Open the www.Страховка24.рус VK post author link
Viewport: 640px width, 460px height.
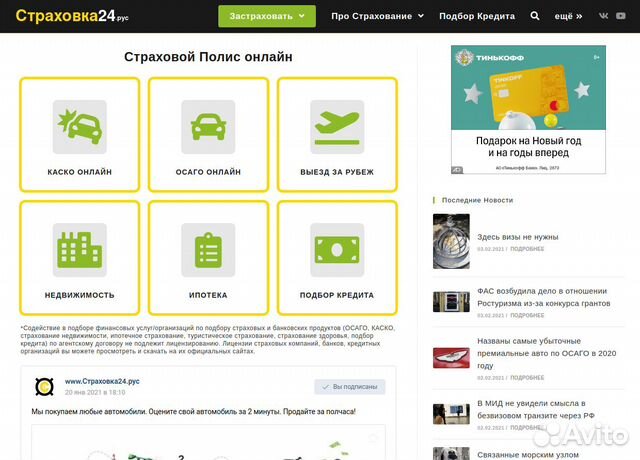(x=101, y=381)
